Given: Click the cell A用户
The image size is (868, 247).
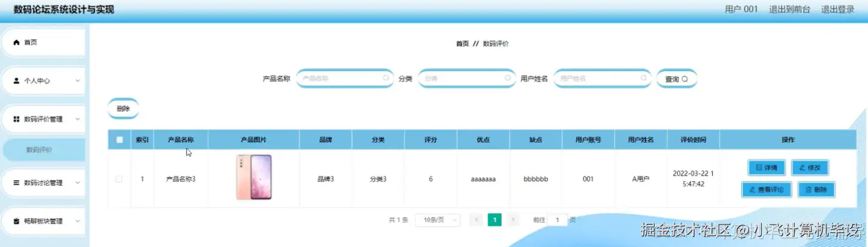Looking at the screenshot, I should tap(641, 179).
